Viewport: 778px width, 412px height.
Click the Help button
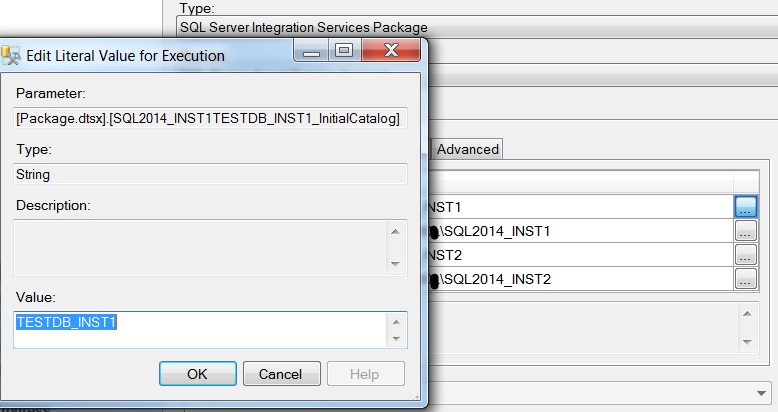point(365,374)
